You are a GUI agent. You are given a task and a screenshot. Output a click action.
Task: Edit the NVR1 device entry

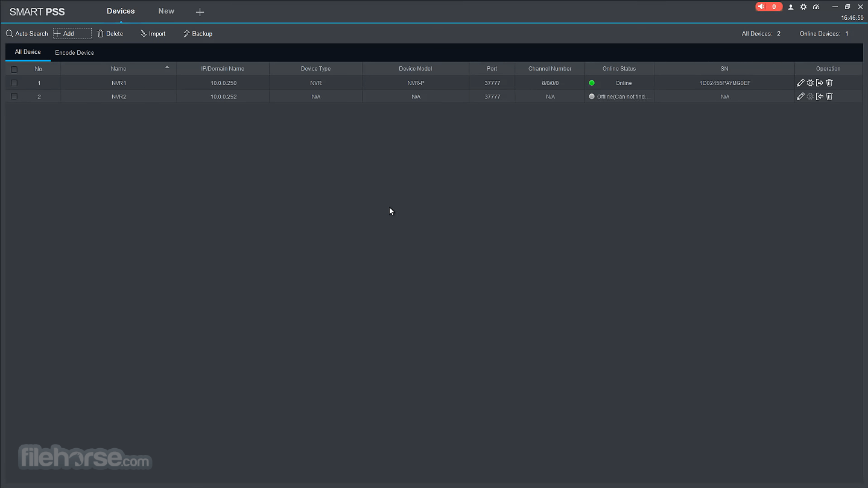[x=800, y=83]
